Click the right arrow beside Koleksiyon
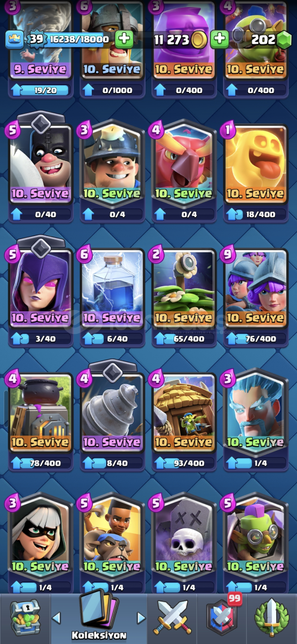 pos(141,618)
